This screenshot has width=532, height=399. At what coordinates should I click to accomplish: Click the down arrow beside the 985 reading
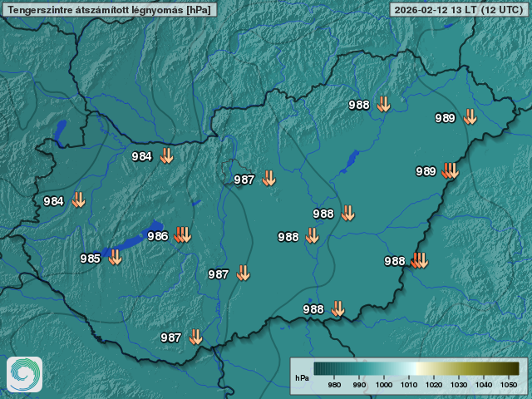[x=115, y=258]
